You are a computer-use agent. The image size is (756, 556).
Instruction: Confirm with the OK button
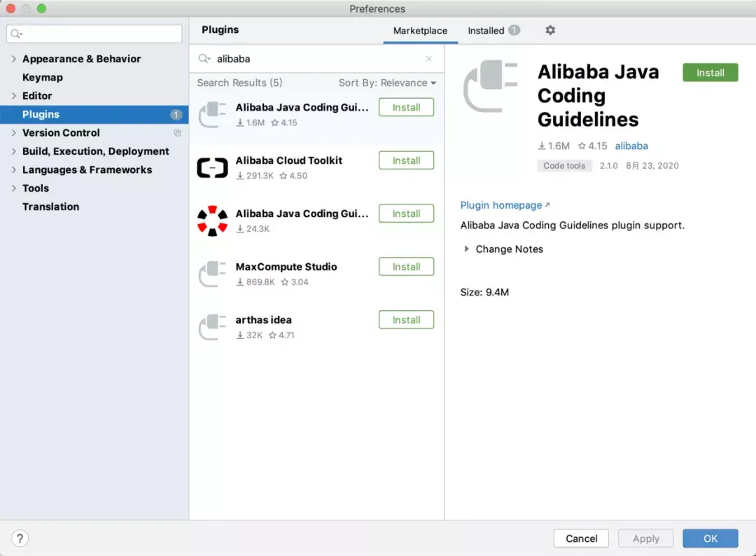coord(710,538)
